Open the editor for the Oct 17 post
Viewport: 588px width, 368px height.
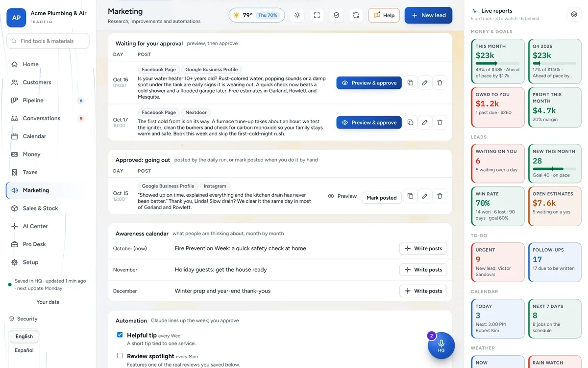coord(425,122)
